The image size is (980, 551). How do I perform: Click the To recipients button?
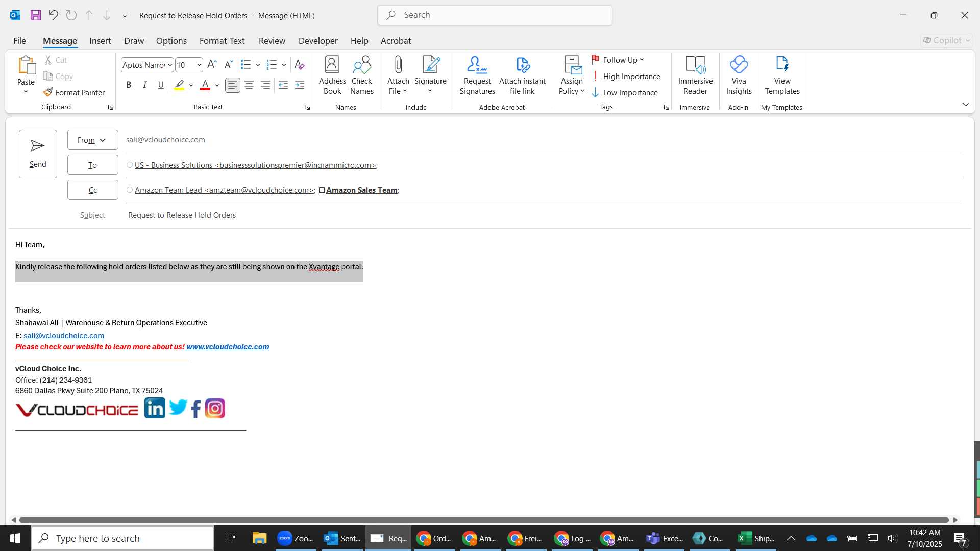(92, 165)
